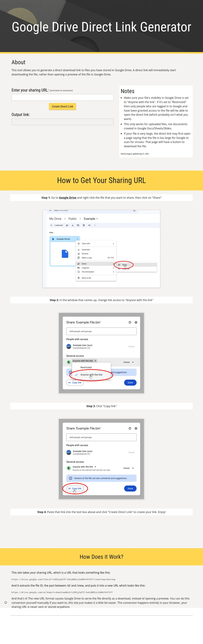This screenshot has width=203, height=644.
Task: Click the sharing URL input box
Action: (62, 97)
